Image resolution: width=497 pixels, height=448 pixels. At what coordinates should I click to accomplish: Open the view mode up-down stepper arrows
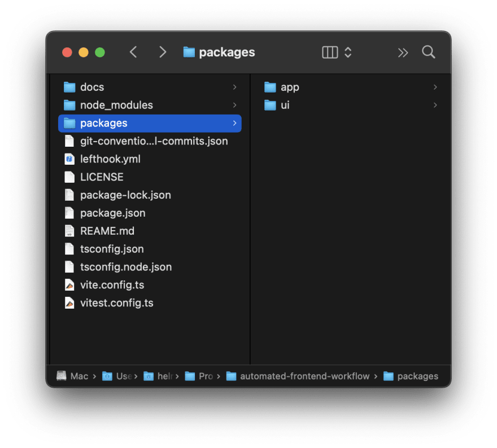pos(348,52)
